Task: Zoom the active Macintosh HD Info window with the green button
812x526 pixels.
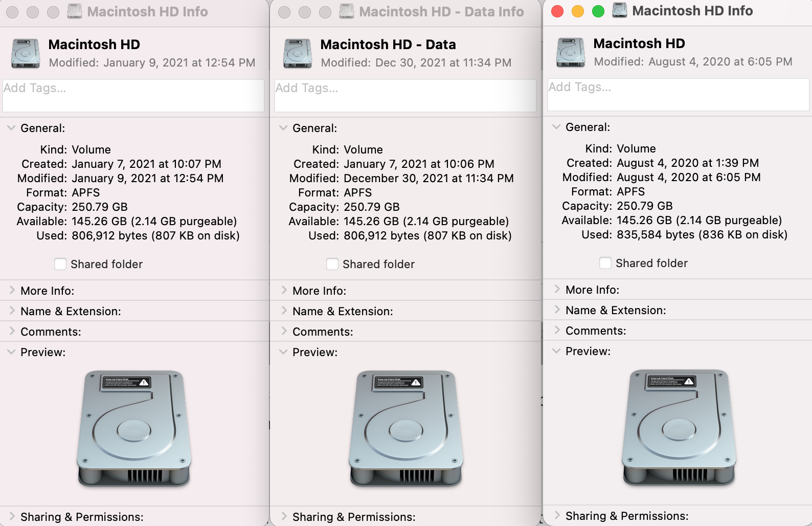Action: pos(598,11)
